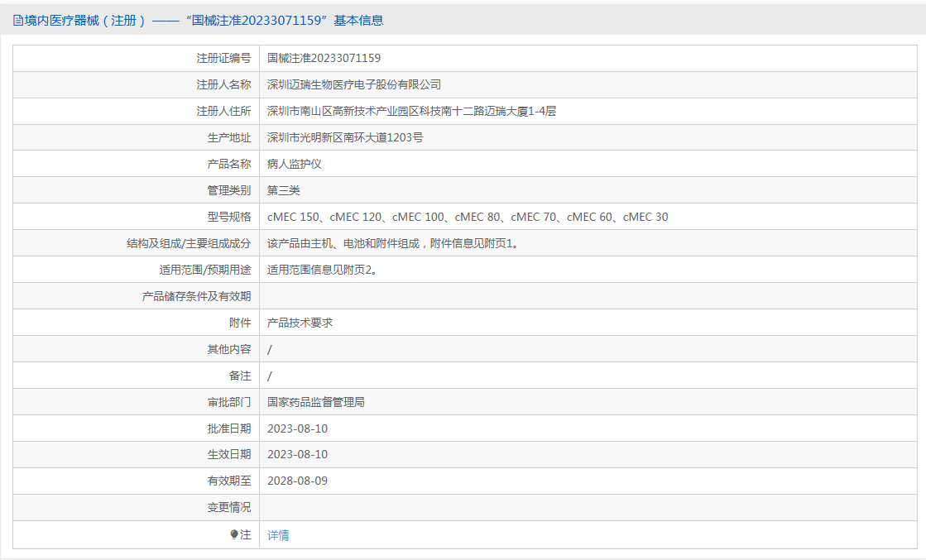The height and width of the screenshot is (560, 926).
Task: Click management category value 第三类
Action: pyautogui.click(x=284, y=190)
